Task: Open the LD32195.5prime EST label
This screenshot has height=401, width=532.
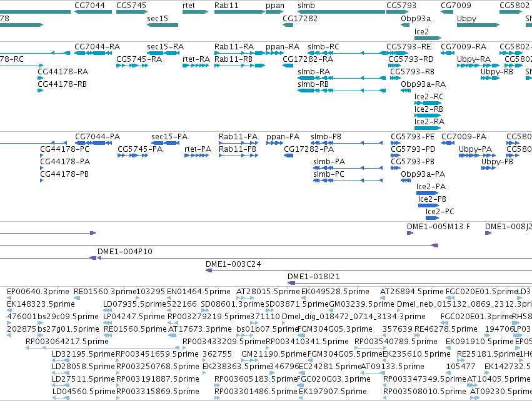Action: (83, 354)
